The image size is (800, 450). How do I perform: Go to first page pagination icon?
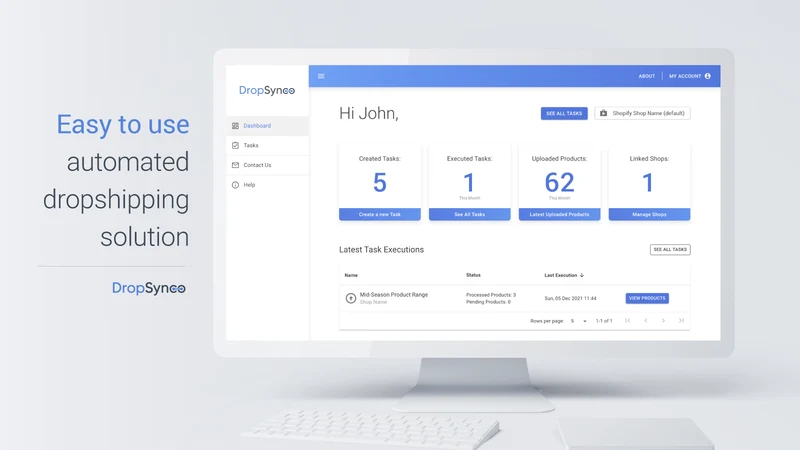[x=628, y=320]
